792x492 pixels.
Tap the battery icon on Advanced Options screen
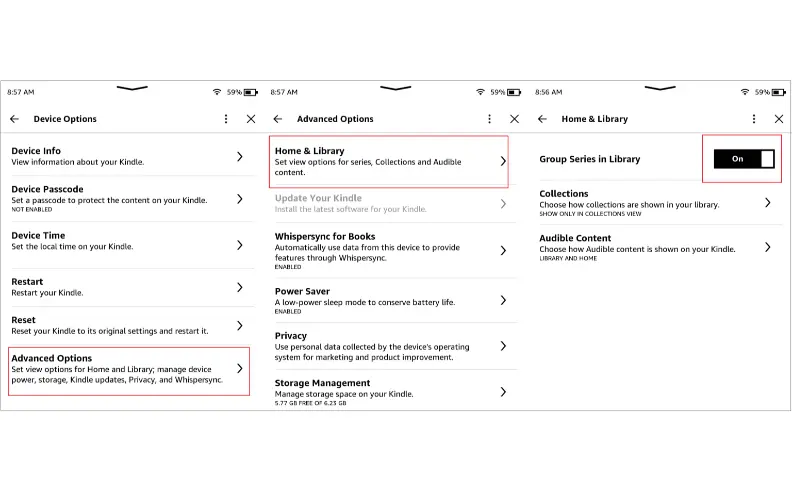coord(514,92)
